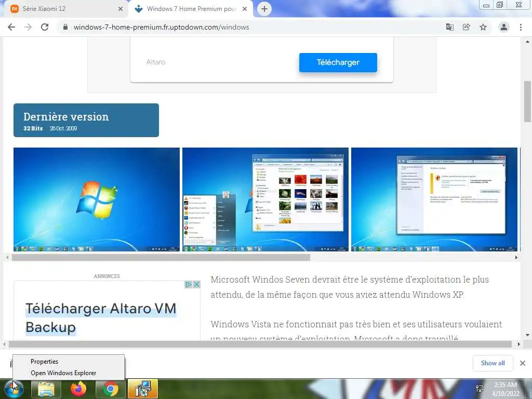The height and width of the screenshot is (399, 532).
Task: Launch Firefox from taskbar
Action: (78, 389)
